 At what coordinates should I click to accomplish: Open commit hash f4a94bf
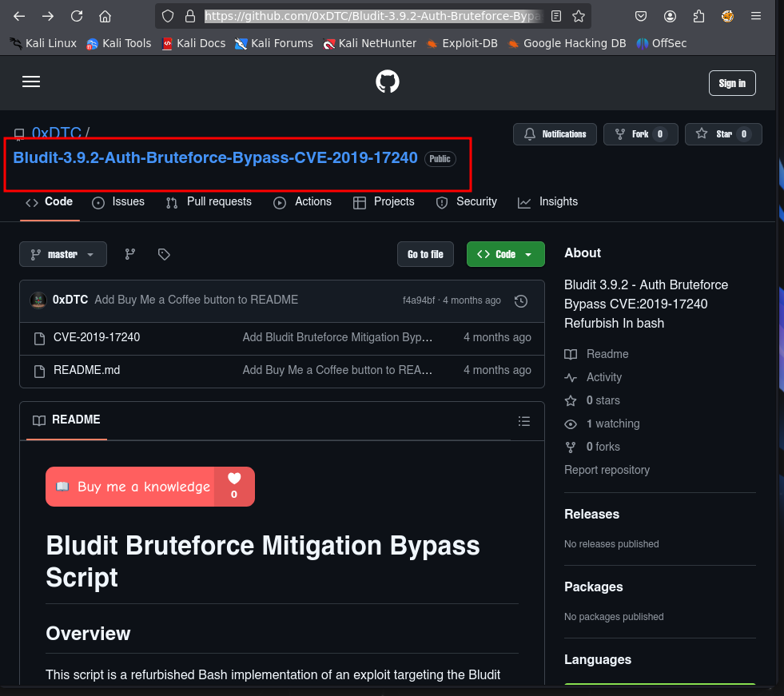419,300
